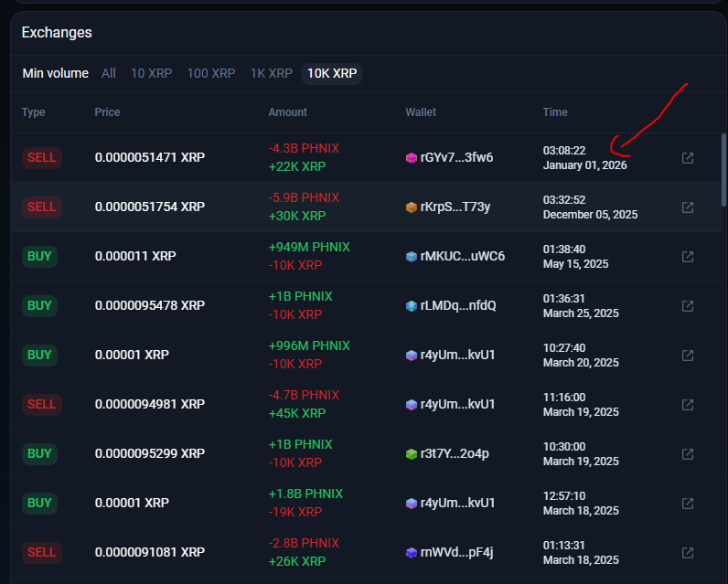
Task: Open external link icon for 11:16:00 March 19 trade
Action: [688, 405]
